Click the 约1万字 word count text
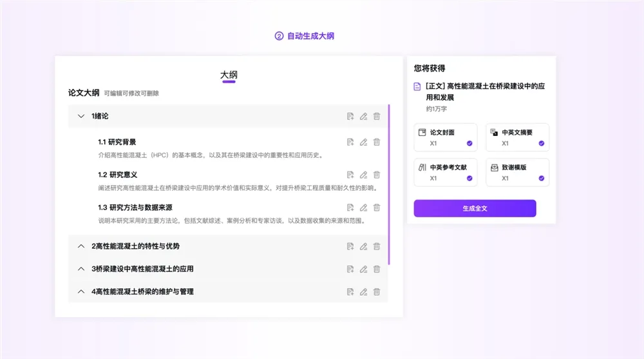Screen dimensions: 644x359 (436, 109)
